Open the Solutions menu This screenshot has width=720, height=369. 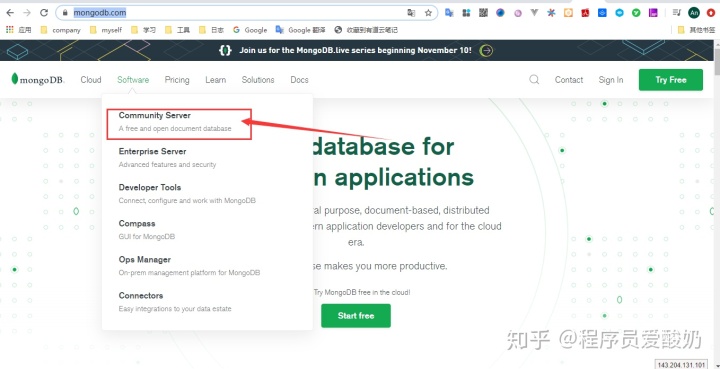[x=258, y=80]
